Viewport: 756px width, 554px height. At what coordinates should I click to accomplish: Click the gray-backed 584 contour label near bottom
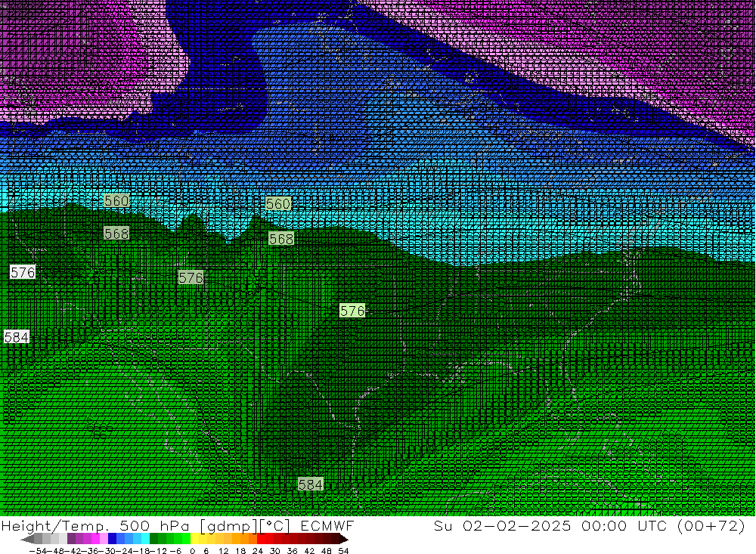(310, 484)
